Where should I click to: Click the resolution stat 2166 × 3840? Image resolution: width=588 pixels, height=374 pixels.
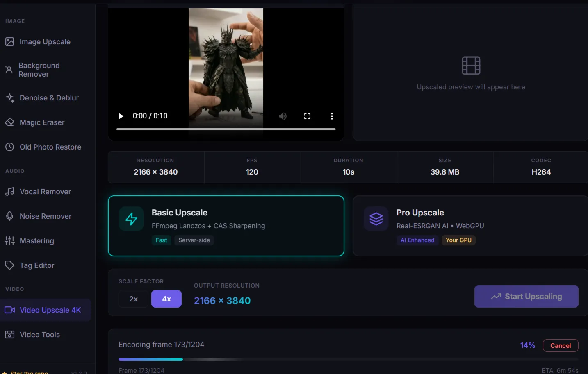pyautogui.click(x=156, y=172)
